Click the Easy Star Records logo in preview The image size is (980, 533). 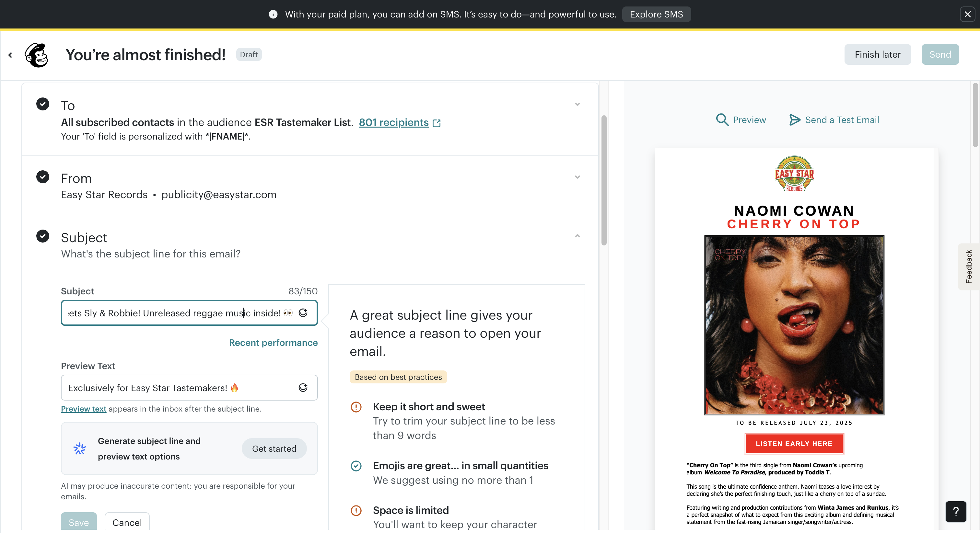(794, 173)
